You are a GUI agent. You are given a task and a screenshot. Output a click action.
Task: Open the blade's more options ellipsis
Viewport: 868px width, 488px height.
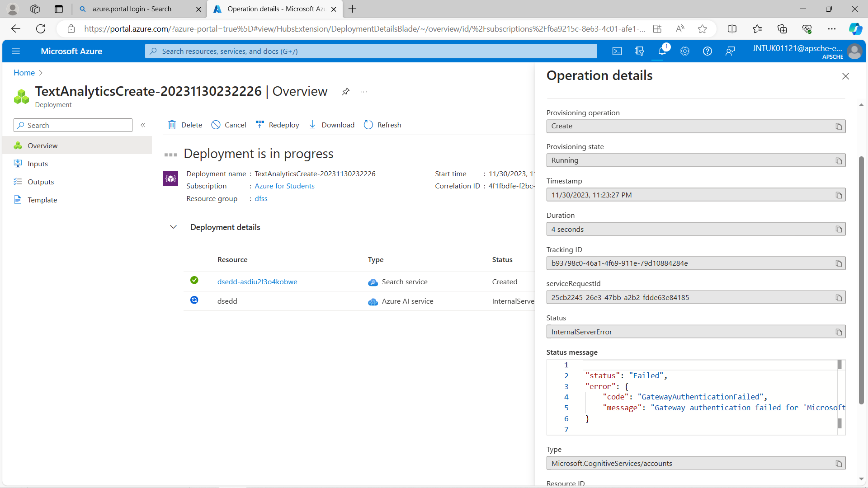click(364, 92)
